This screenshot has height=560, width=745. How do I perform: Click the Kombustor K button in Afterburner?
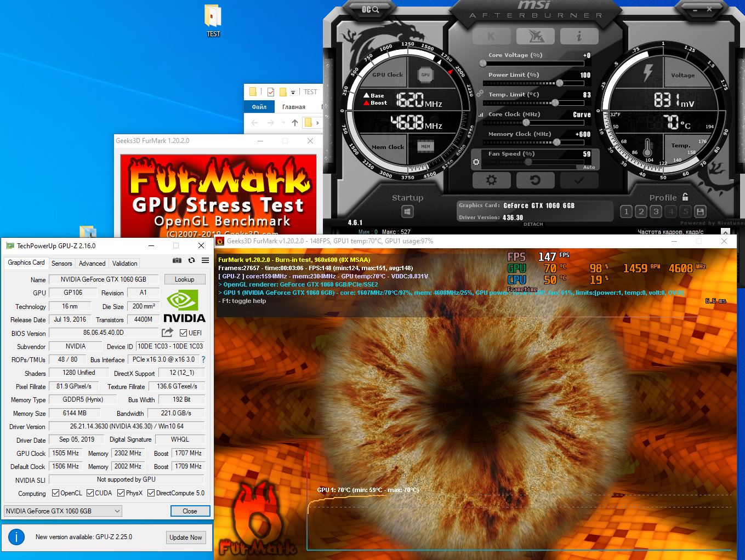(x=491, y=36)
